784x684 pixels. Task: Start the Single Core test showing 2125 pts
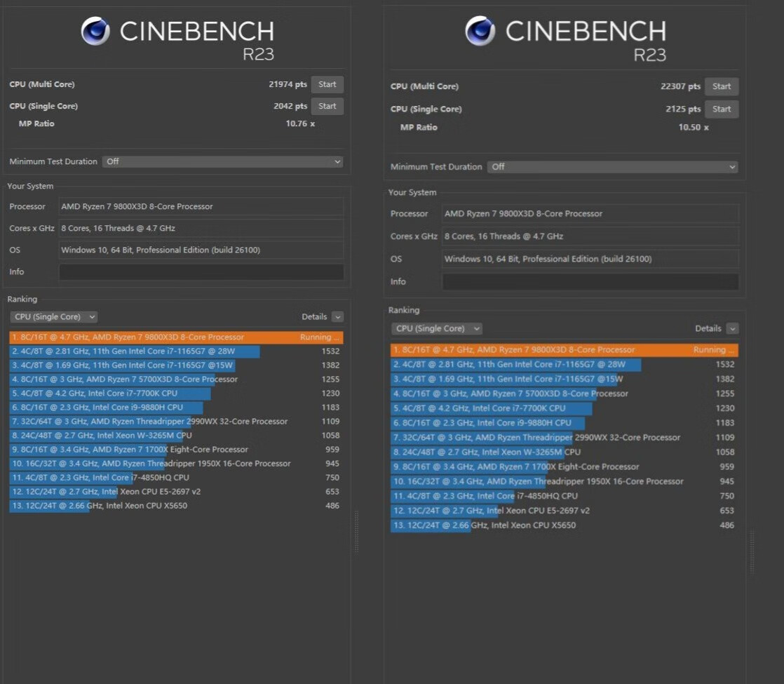(722, 109)
